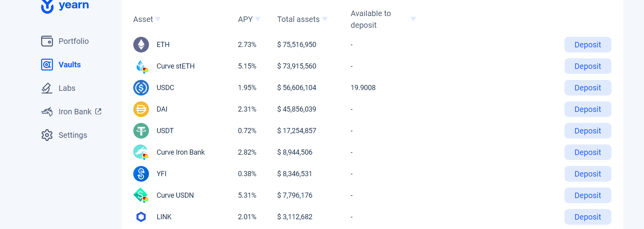Click the 5.15% APY value
Viewport: 644px width, 229px height.
point(247,66)
